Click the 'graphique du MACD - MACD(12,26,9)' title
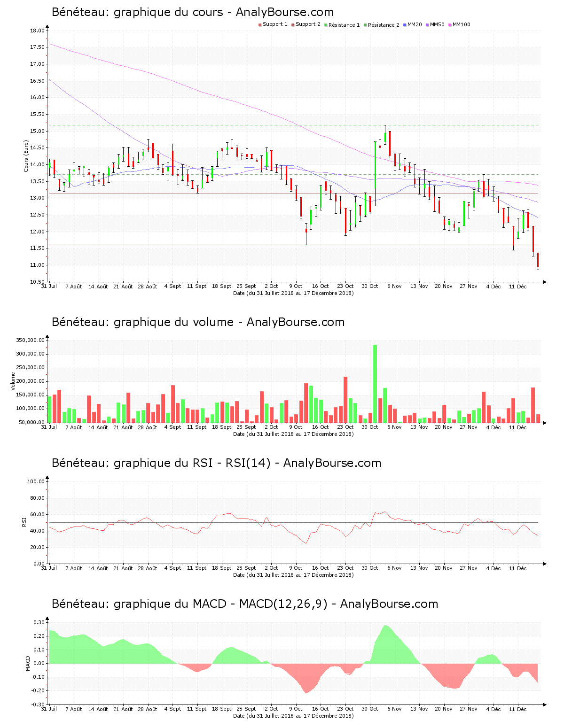The image size is (564, 728). click(245, 604)
